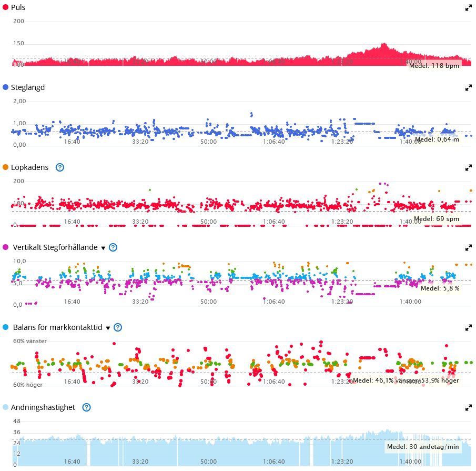Expand the Andningshastighet chart to fullscreen

click(x=469, y=407)
